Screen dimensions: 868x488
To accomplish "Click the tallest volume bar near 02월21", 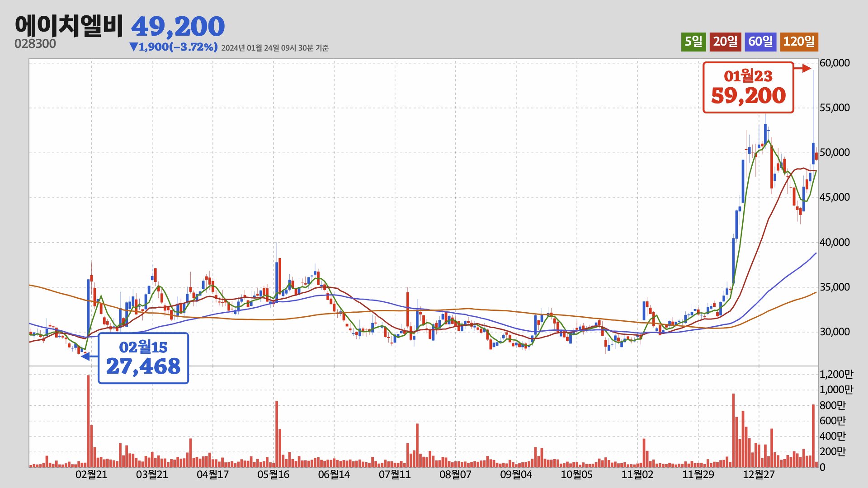I will pyautogui.click(x=88, y=421).
